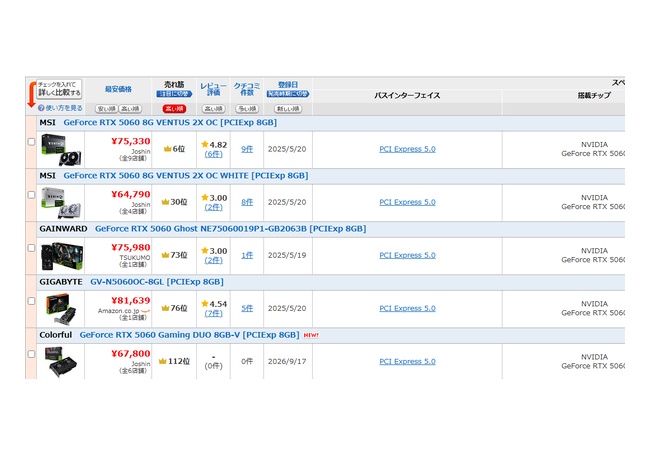
Task: Click the star icon in GAINWARD row rating
Action: pos(205,250)
